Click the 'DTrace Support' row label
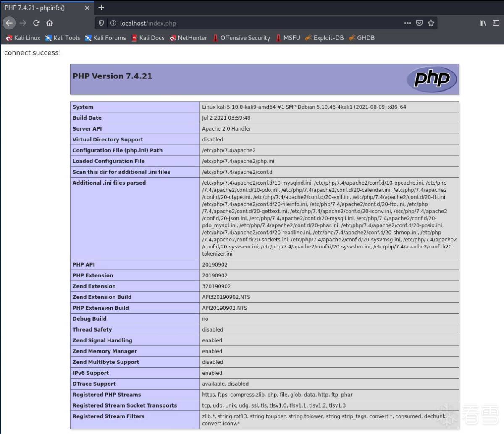The height and width of the screenshot is (434, 504). click(x=94, y=384)
